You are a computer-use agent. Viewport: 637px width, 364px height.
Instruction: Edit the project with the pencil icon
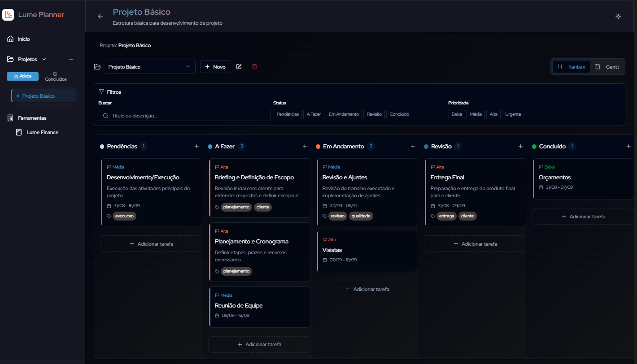tap(239, 67)
